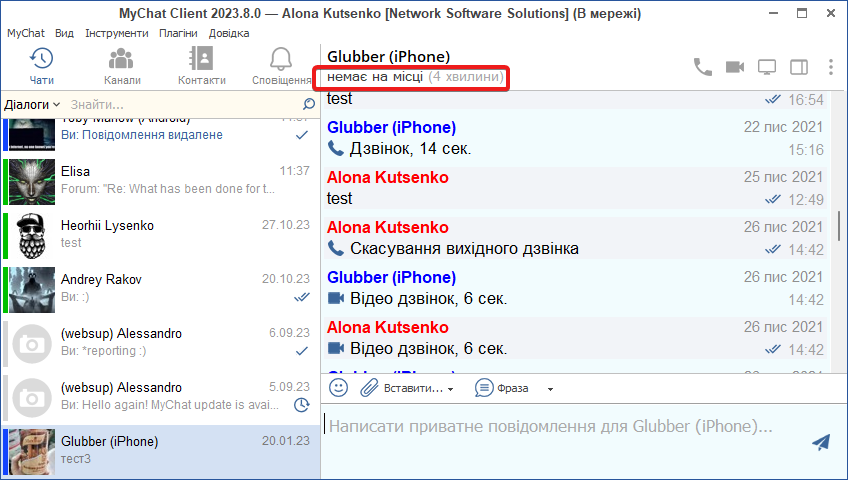The width and height of the screenshot is (848, 480).
Task: Open the Heorhii Lysenko conversation
Action: [x=160, y=234]
